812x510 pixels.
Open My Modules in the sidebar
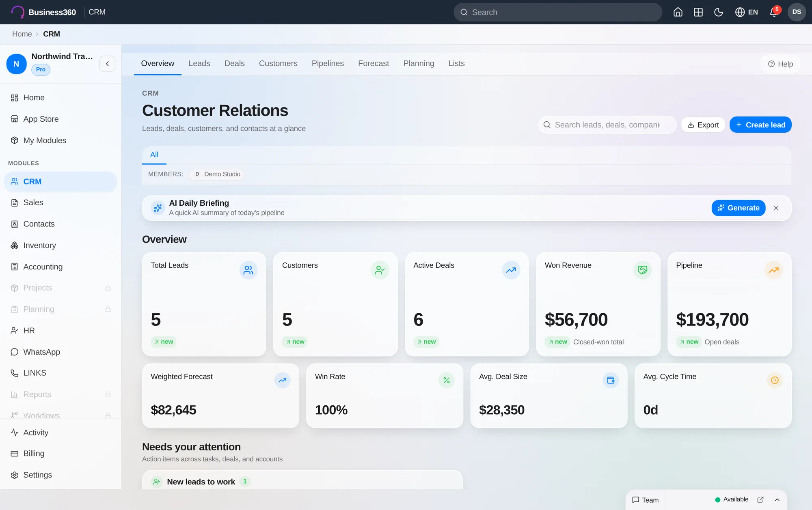(60, 140)
